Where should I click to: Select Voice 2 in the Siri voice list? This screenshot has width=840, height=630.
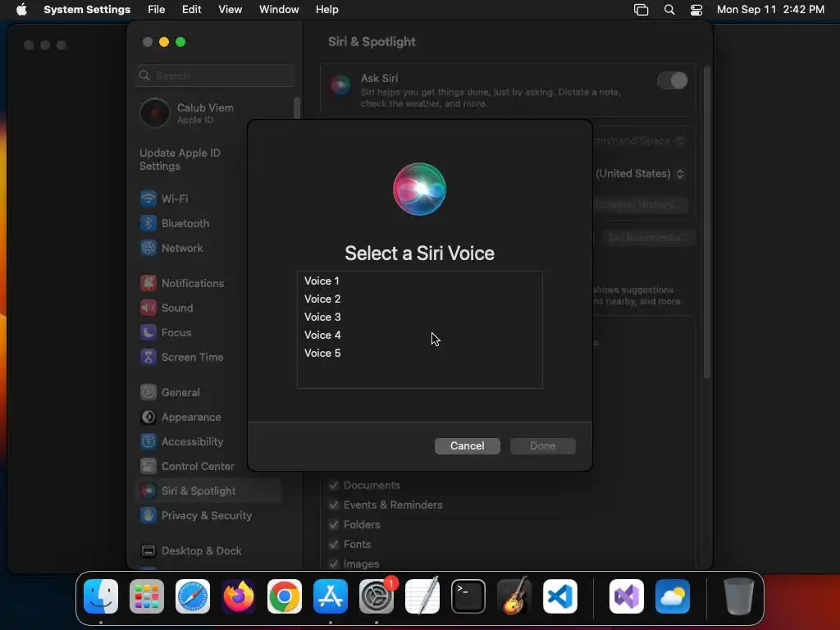419,299
